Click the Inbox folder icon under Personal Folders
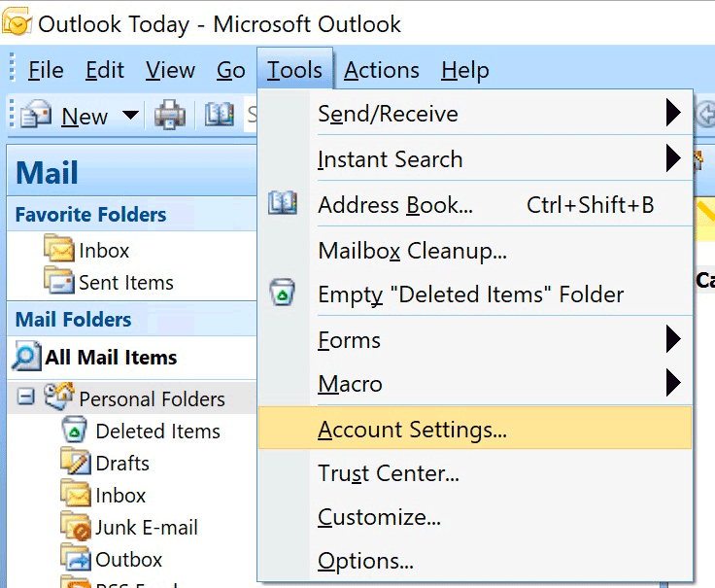Screen dimensions: 715x588 point(76,494)
